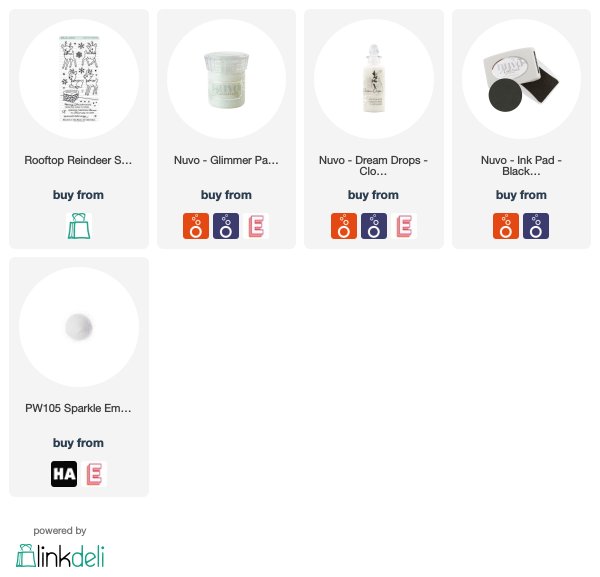Open the orange store icon under Nuvo Glimmer Paste

[x=196, y=226]
